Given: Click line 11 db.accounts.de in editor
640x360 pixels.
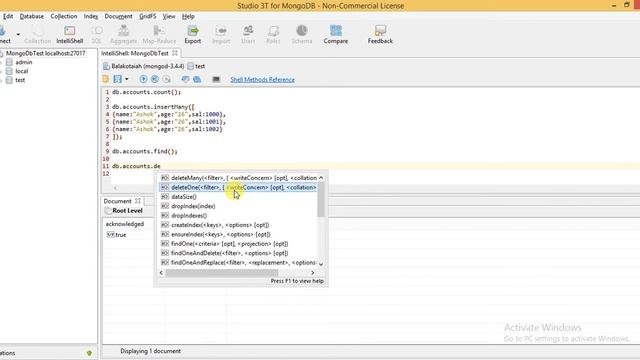Looking at the screenshot, I should (x=136, y=166).
